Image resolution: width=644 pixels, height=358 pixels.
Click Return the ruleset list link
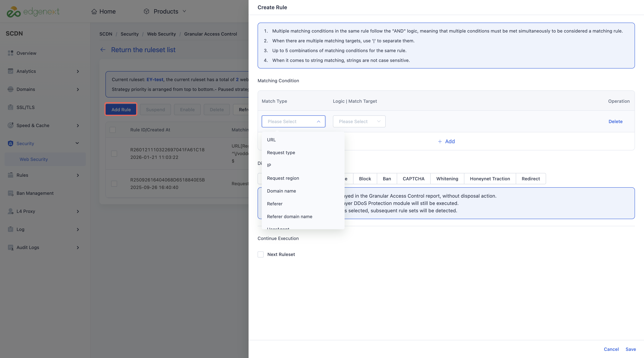tap(143, 50)
